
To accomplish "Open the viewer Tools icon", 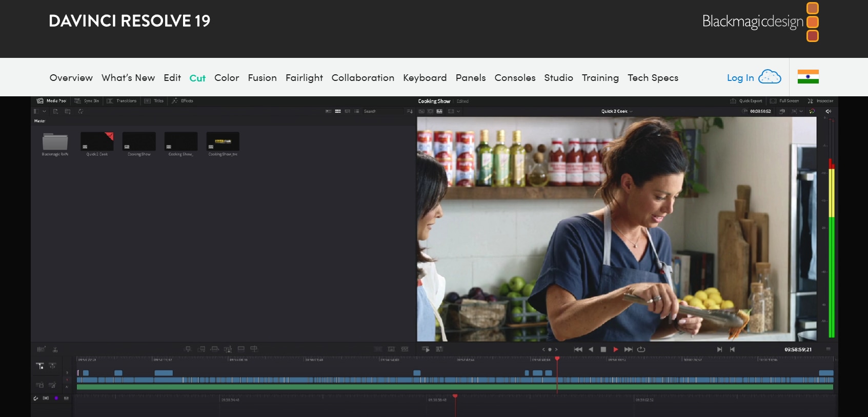I will [x=439, y=349].
